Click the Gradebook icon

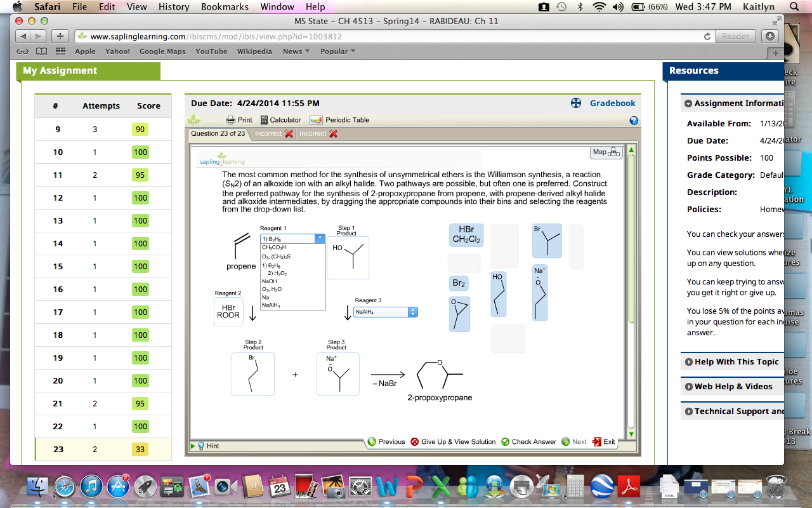click(576, 103)
